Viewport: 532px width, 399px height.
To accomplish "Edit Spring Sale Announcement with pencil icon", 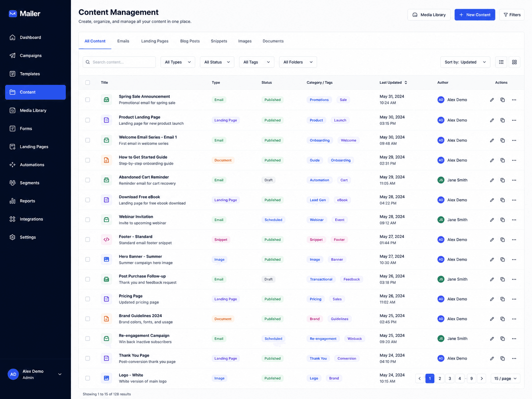I will pos(492,100).
